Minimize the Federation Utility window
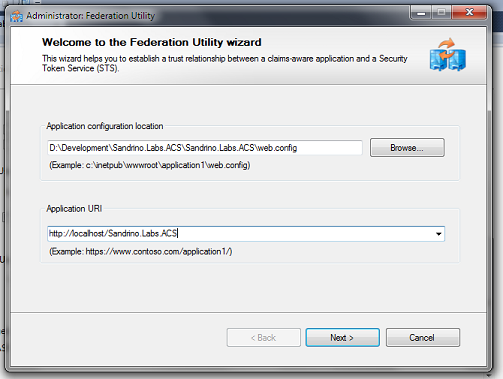503x379 pixels. click(x=421, y=13)
